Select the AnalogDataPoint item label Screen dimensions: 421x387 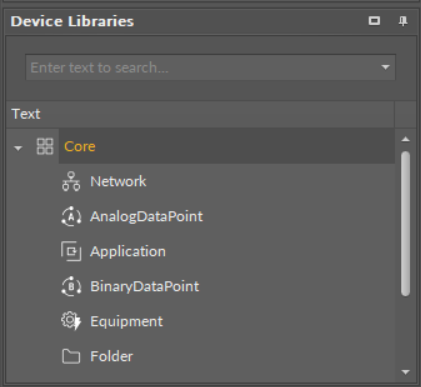tap(147, 216)
